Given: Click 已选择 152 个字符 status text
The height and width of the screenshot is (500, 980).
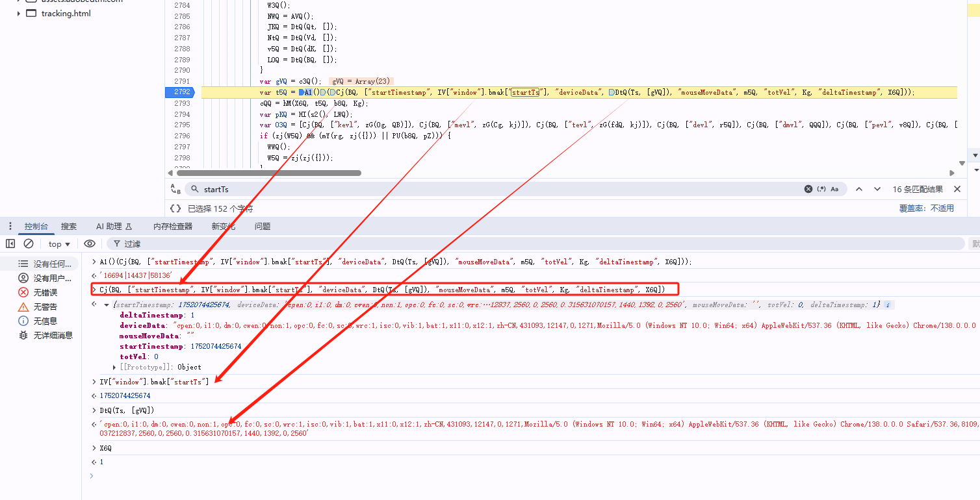Looking at the screenshot, I should (220, 208).
